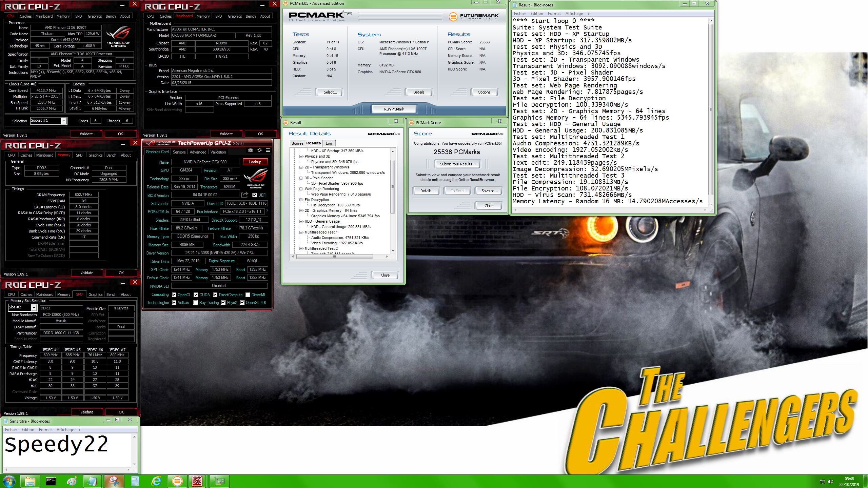Open Internet Explorer from the taskbar
868x488 pixels.
[x=156, y=481]
